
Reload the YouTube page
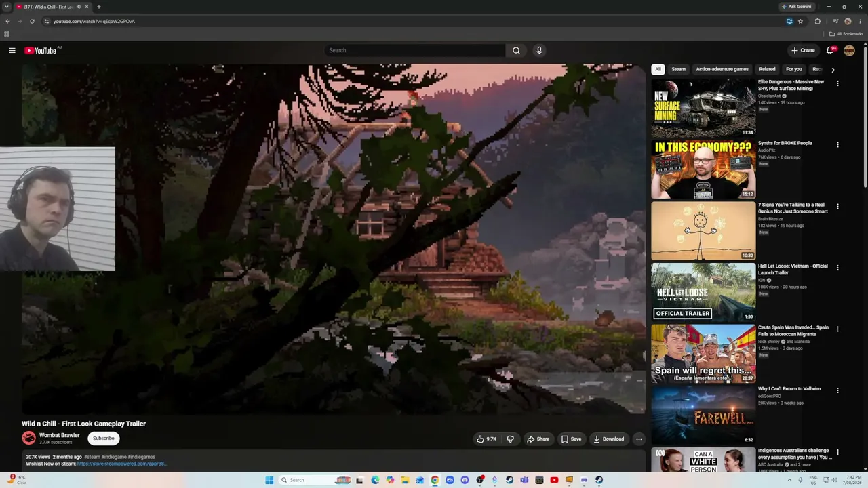pos(32,21)
